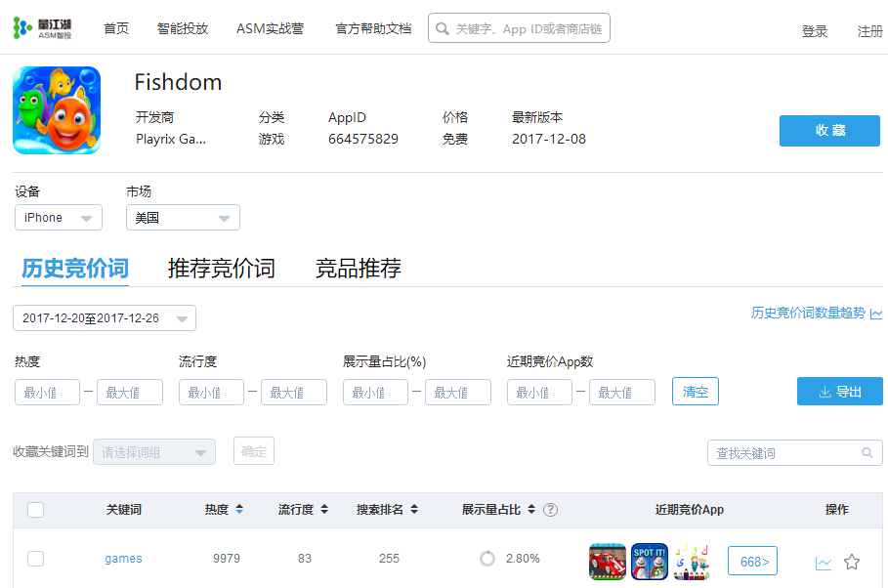The height and width of the screenshot is (588, 888).
Task: Open the ASM实战营 menu item
Action: (271, 28)
